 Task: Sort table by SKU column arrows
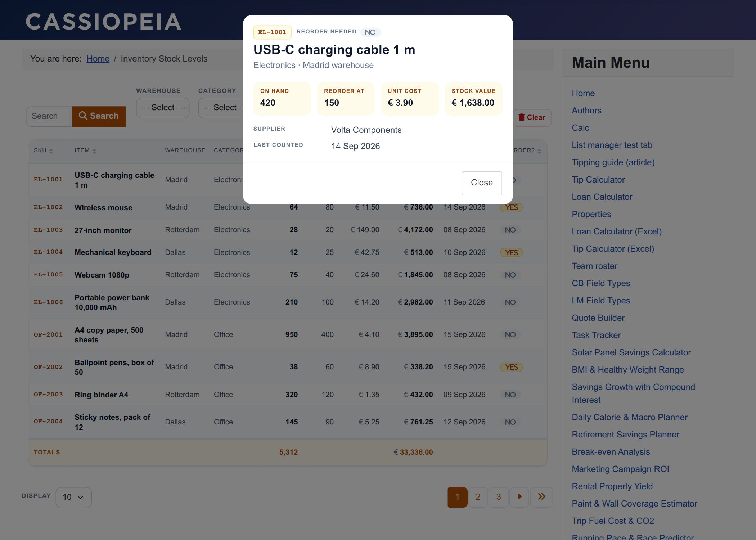(51, 151)
